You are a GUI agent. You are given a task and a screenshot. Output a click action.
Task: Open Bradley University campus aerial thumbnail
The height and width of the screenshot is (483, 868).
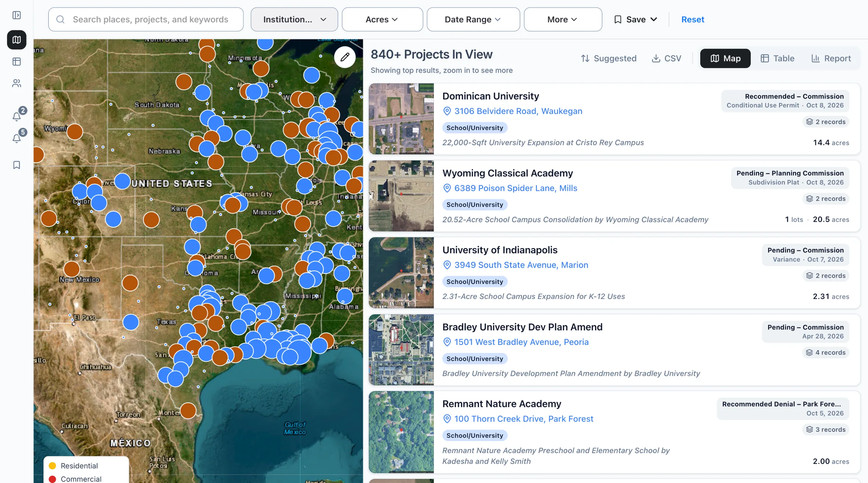[x=401, y=350]
